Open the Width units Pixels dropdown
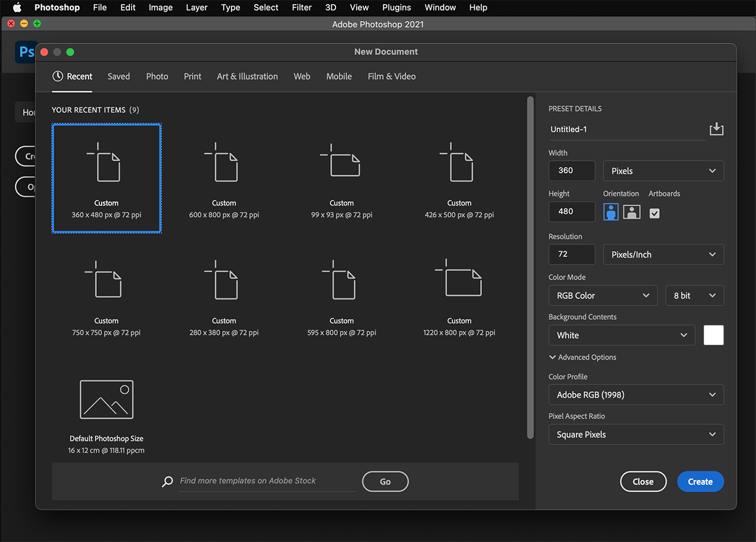This screenshot has height=542, width=756. 663,171
